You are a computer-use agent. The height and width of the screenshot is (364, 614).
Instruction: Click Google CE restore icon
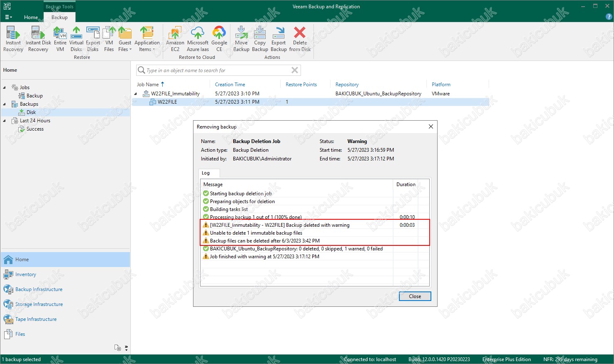coord(219,39)
